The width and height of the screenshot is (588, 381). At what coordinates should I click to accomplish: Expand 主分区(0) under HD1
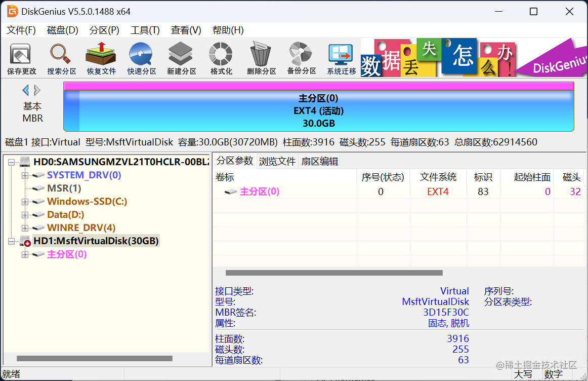[x=25, y=255]
